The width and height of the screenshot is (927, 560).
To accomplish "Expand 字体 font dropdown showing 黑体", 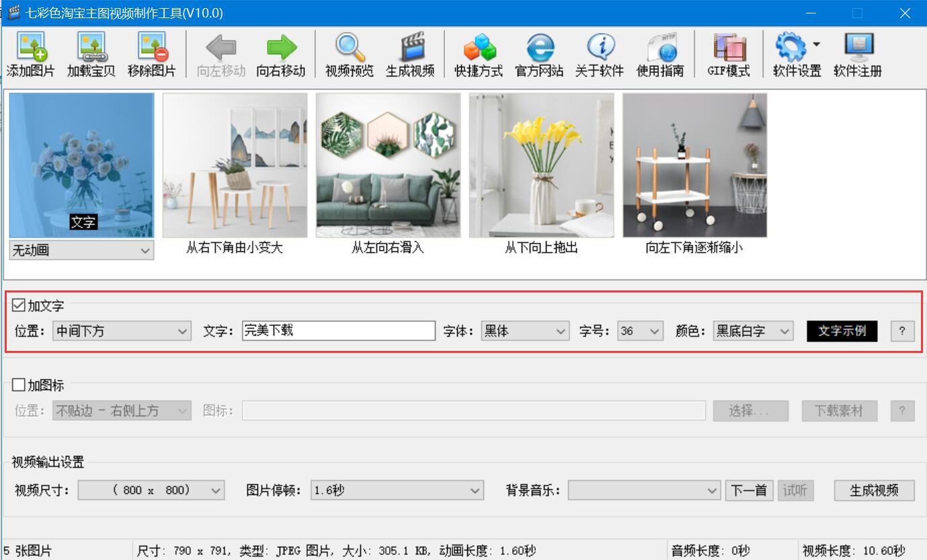I will pyautogui.click(x=526, y=331).
